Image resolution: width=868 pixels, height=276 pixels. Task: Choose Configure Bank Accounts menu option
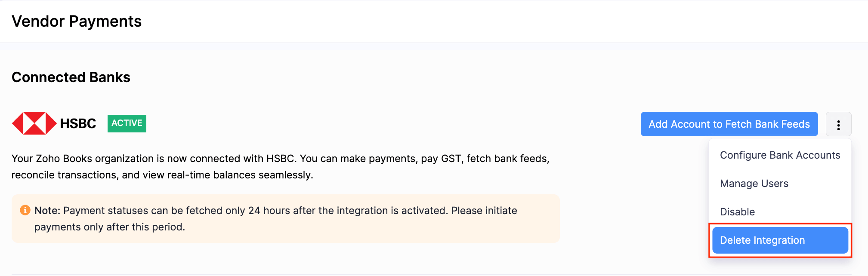click(780, 155)
